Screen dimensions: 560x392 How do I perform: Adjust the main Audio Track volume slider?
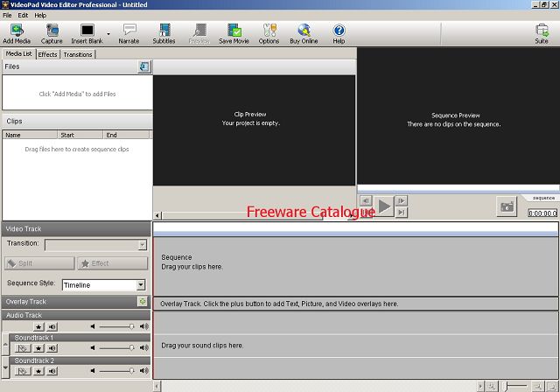point(116,326)
